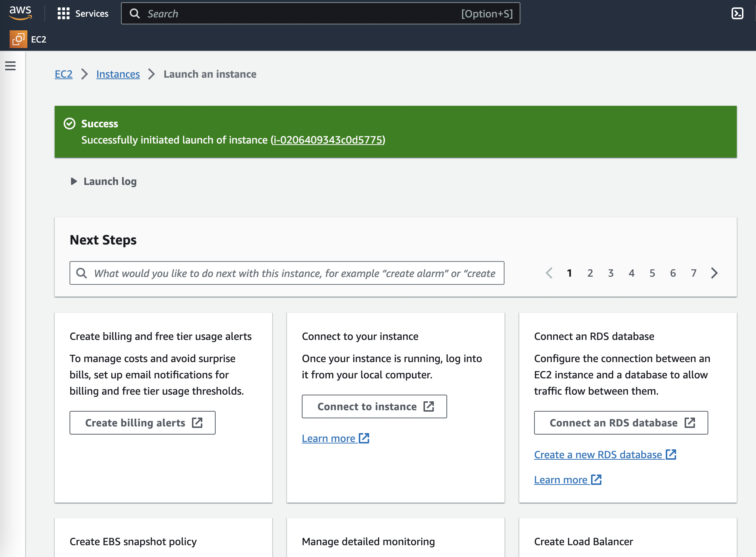The image size is (756, 557).
Task: Click the external link icon beside Learn more under Connect to instance
Action: click(364, 438)
